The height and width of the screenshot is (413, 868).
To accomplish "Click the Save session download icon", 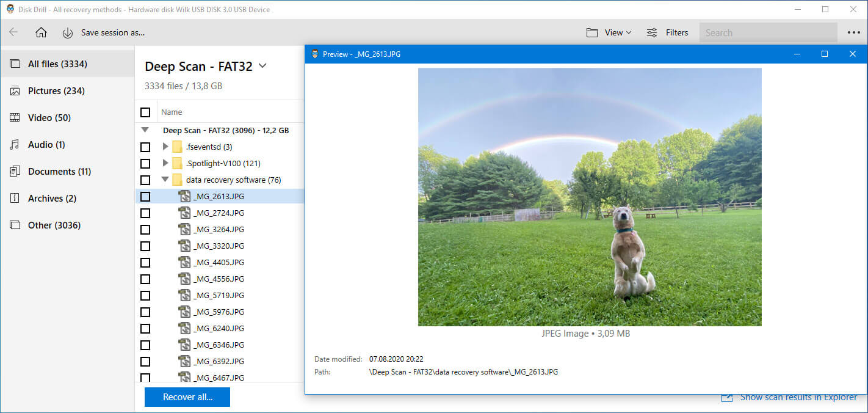I will 68,33.
